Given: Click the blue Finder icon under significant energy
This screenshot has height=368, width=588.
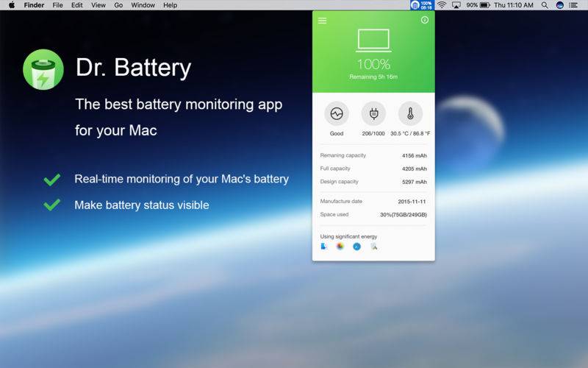Looking at the screenshot, I should 324,247.
